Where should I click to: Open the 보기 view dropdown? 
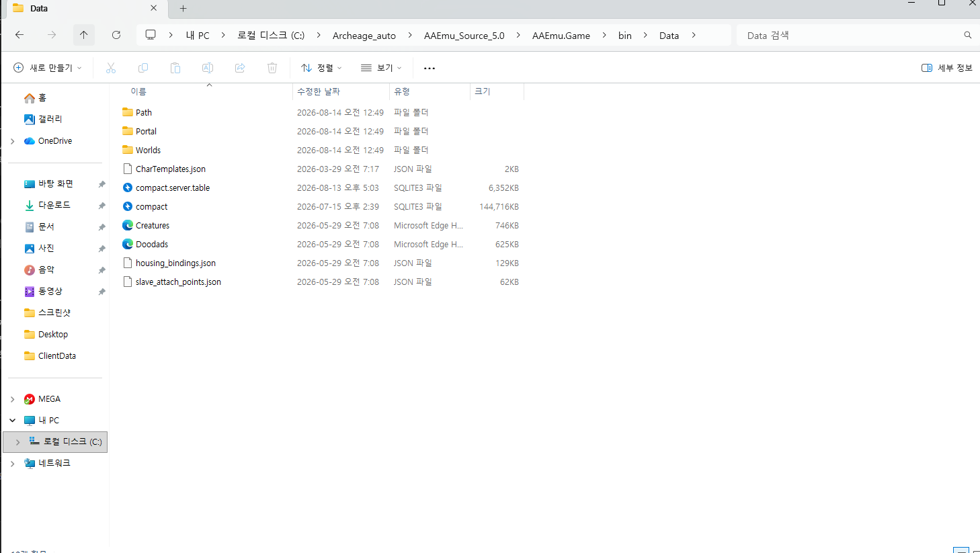[381, 68]
